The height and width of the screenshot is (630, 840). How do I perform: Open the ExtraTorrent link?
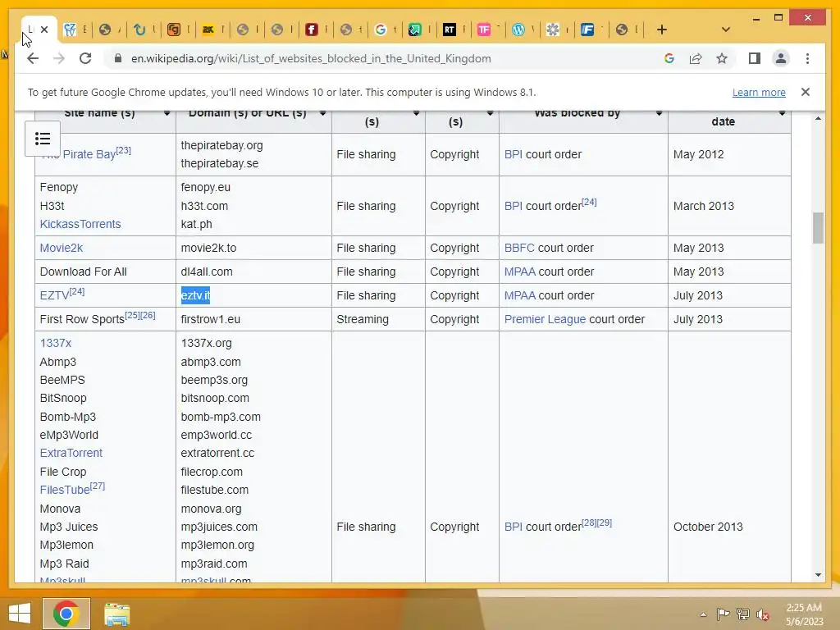click(71, 453)
